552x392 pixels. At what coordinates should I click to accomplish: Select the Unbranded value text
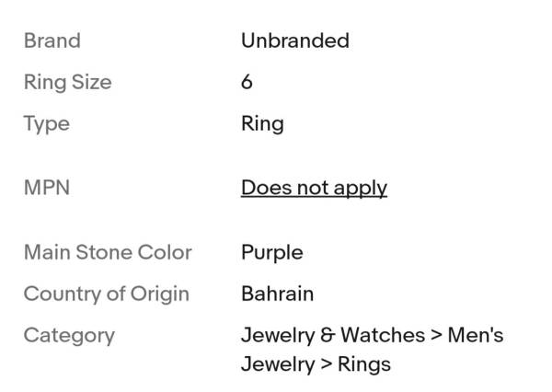pyautogui.click(x=294, y=40)
